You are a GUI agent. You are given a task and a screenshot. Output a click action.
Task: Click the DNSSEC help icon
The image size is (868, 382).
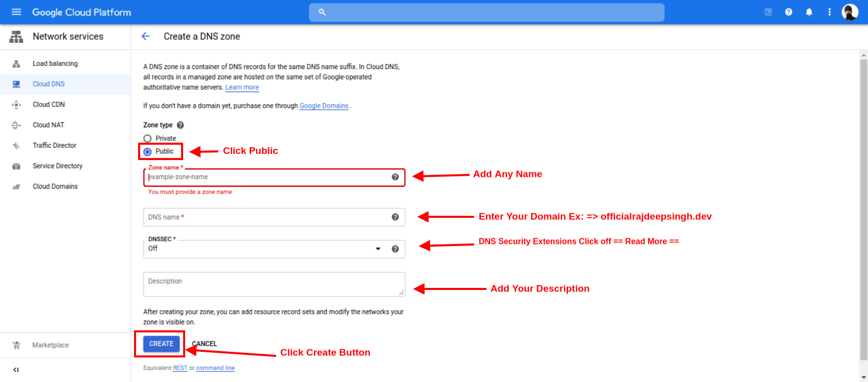pos(395,249)
